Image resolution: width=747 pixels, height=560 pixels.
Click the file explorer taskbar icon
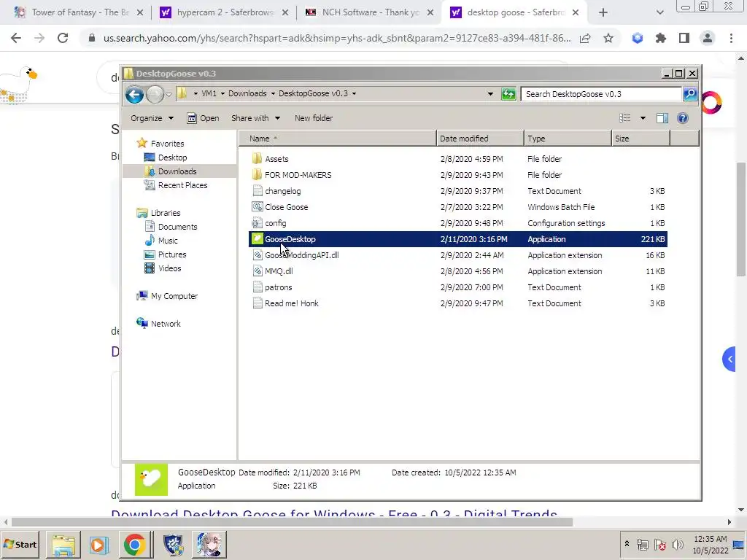click(63, 544)
